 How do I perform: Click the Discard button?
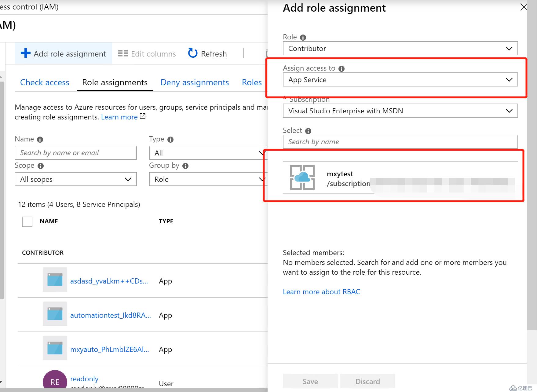point(368,381)
